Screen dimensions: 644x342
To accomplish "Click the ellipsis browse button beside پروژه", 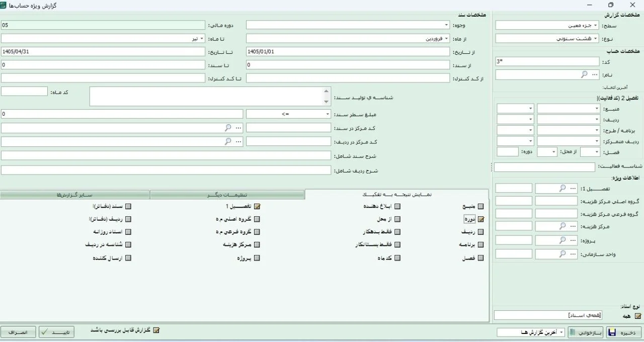I will [x=573, y=240].
